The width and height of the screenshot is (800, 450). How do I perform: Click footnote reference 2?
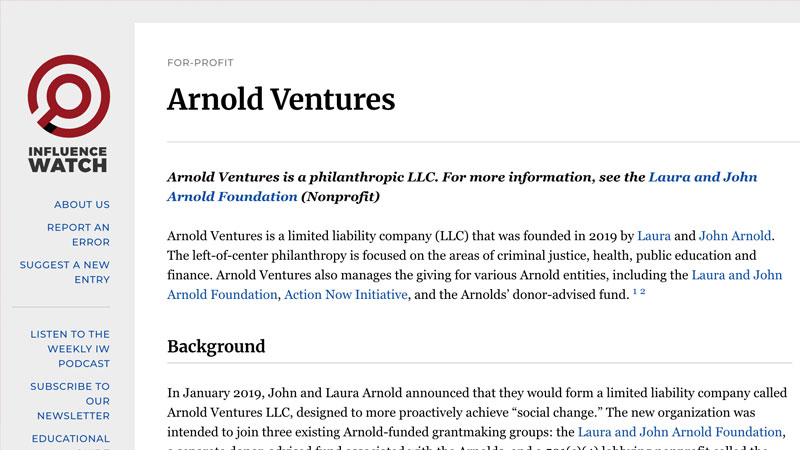643,291
